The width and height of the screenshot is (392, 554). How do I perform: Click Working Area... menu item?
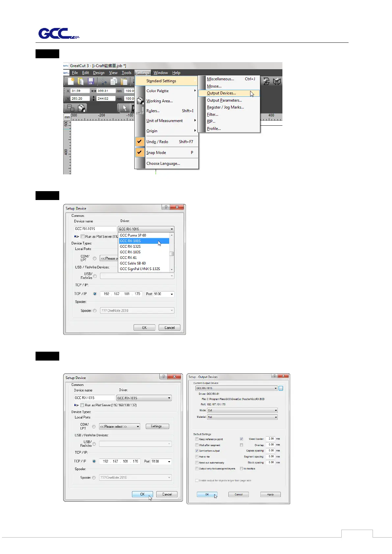coord(167,101)
